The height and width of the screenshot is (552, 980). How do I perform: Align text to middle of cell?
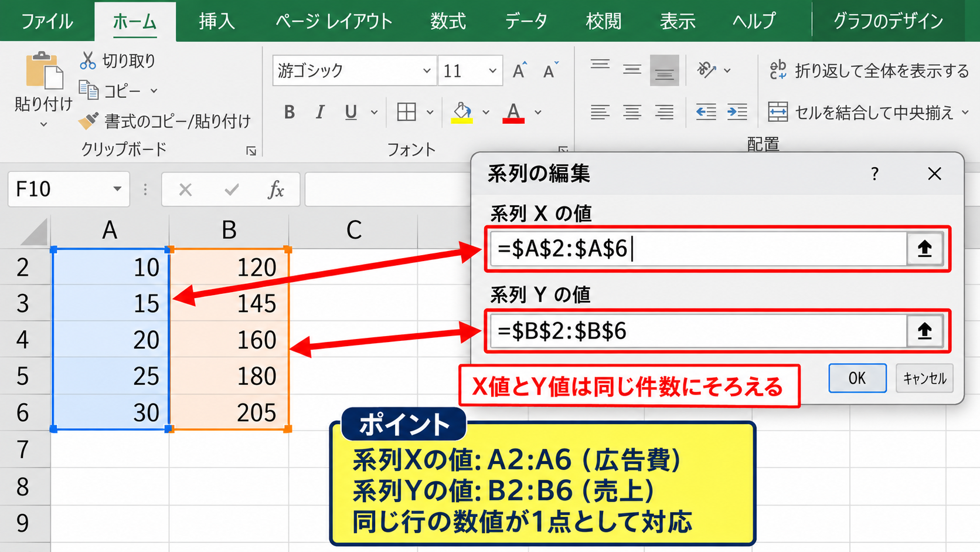[632, 70]
